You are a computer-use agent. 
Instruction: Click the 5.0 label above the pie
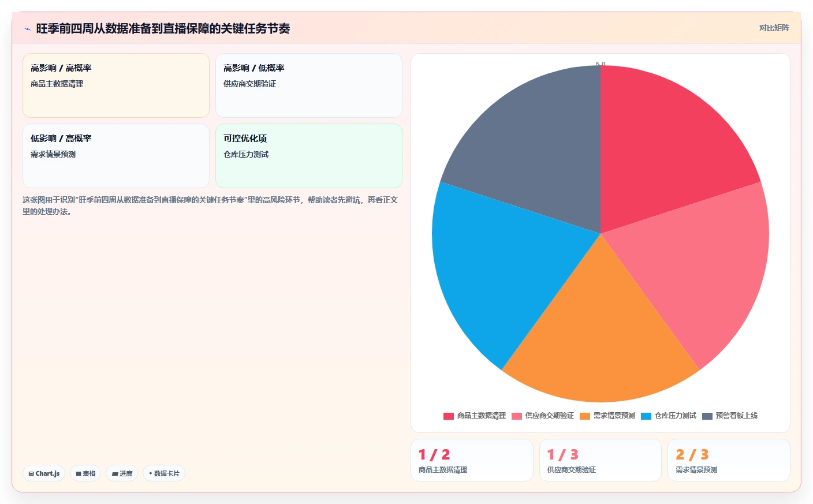601,64
